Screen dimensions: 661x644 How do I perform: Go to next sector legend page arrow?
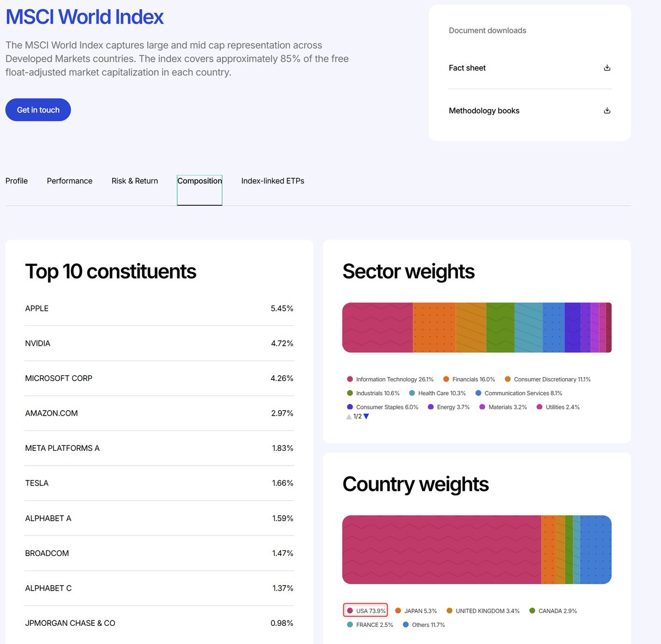[366, 417]
